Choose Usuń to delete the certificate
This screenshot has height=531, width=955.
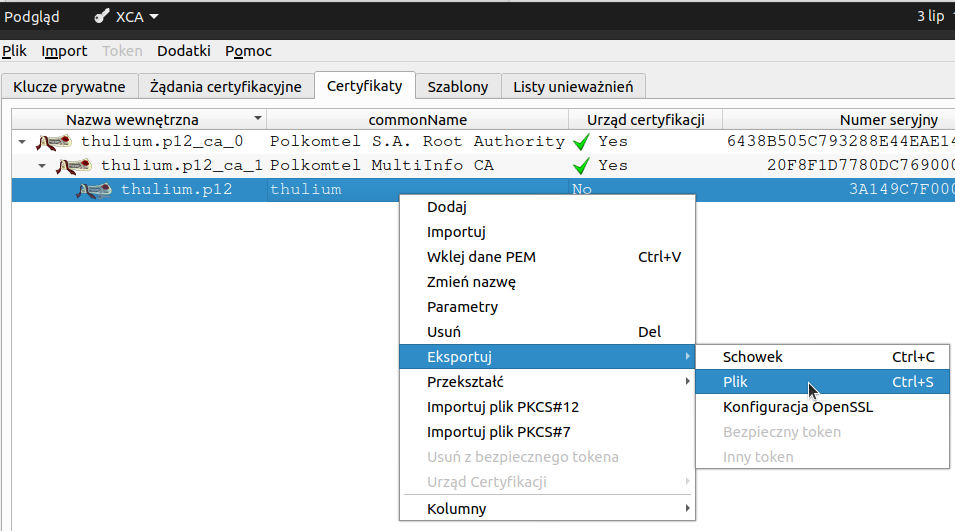[547, 332]
